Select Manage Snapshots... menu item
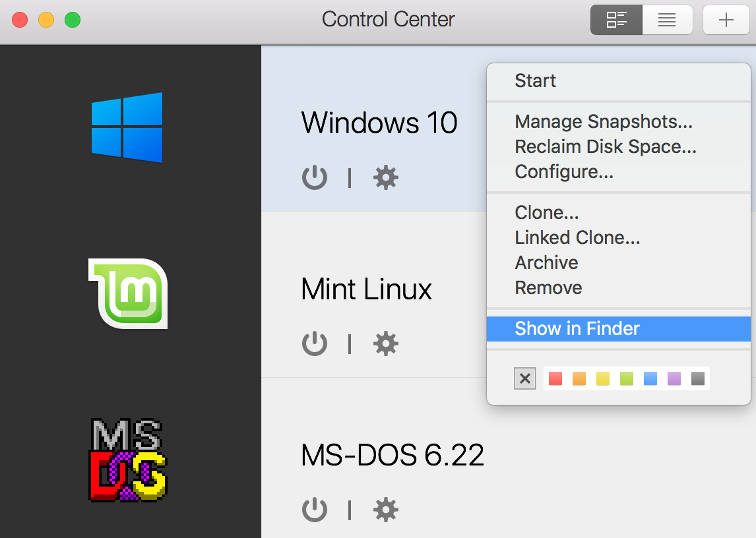Image resolution: width=756 pixels, height=538 pixels. 619,121
